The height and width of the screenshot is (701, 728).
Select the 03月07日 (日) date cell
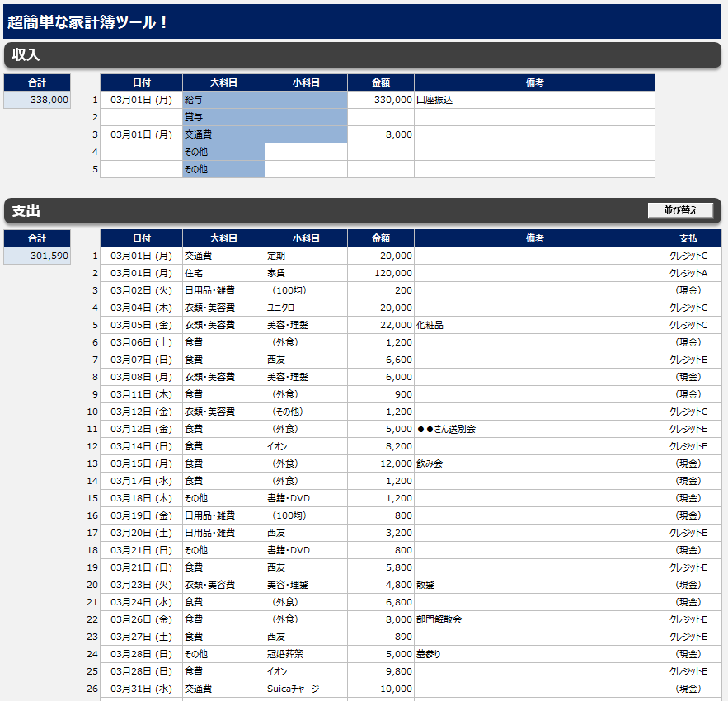[141, 360]
